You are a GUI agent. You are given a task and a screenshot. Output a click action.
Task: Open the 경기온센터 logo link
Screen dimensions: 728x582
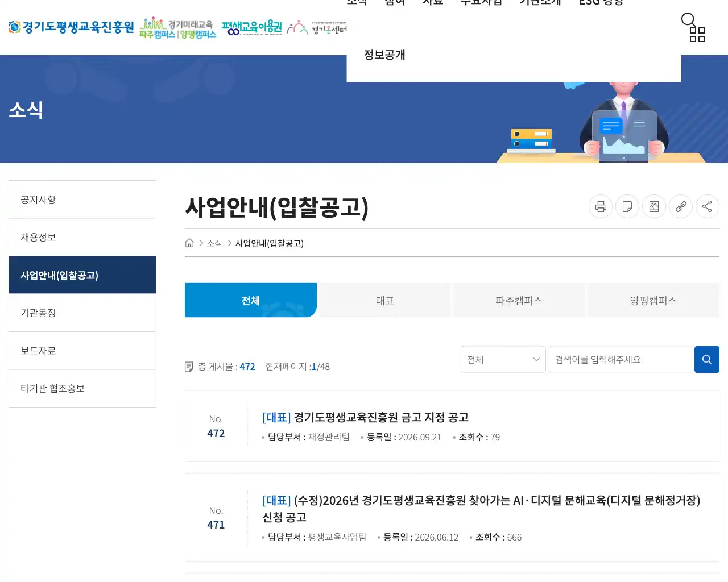(x=317, y=28)
